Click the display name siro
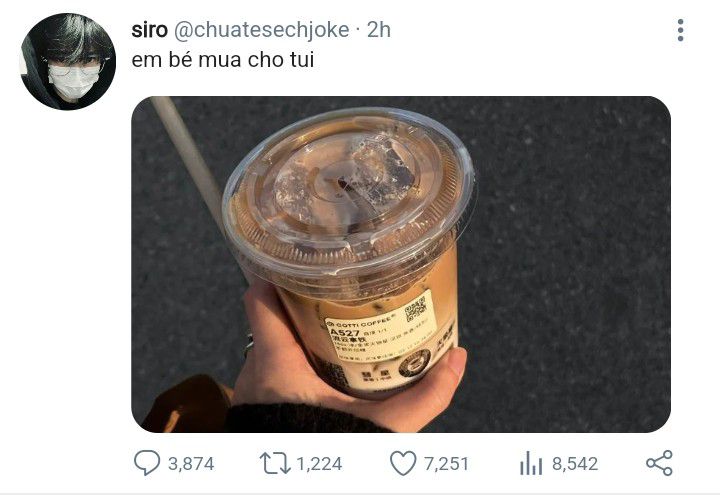The width and height of the screenshot is (720, 497). point(150,30)
